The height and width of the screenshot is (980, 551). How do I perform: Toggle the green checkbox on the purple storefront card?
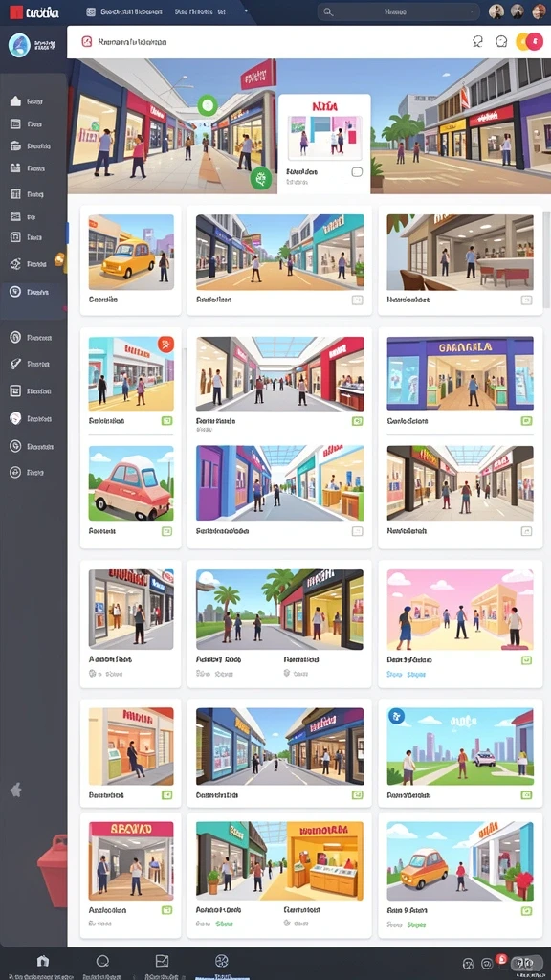click(x=526, y=421)
